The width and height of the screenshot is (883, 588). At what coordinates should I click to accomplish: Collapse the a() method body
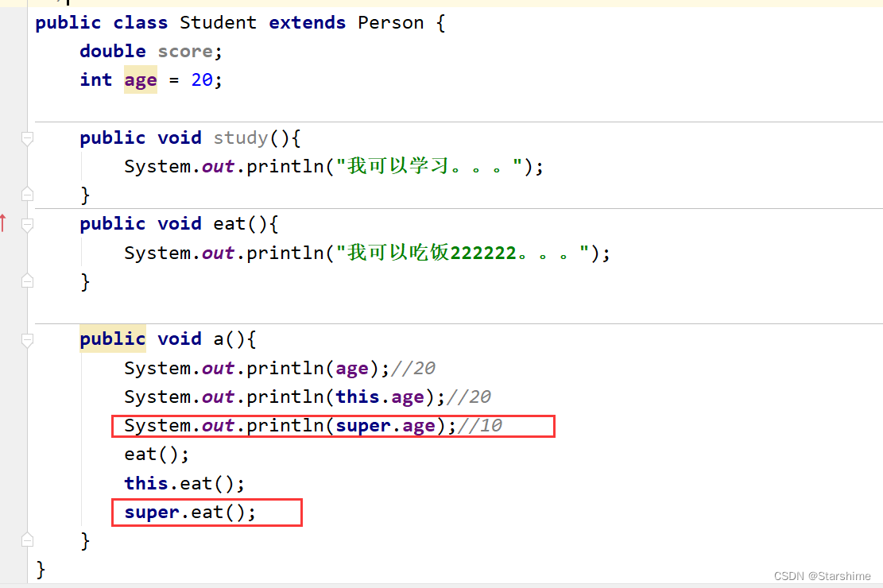point(27,338)
